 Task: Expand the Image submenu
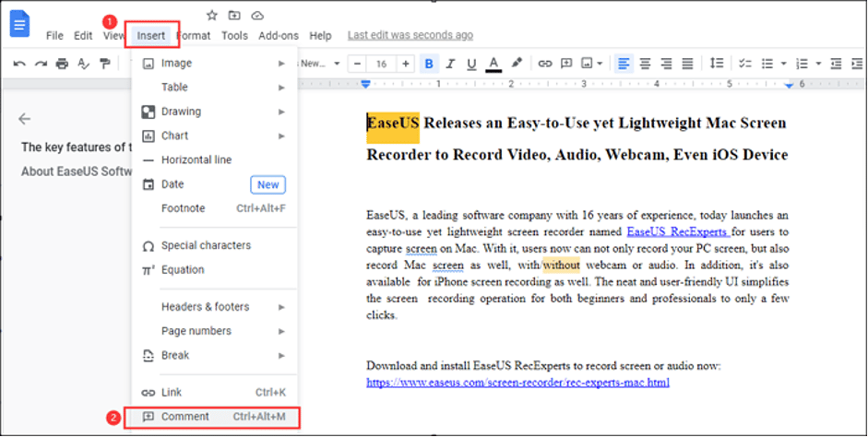click(x=215, y=63)
